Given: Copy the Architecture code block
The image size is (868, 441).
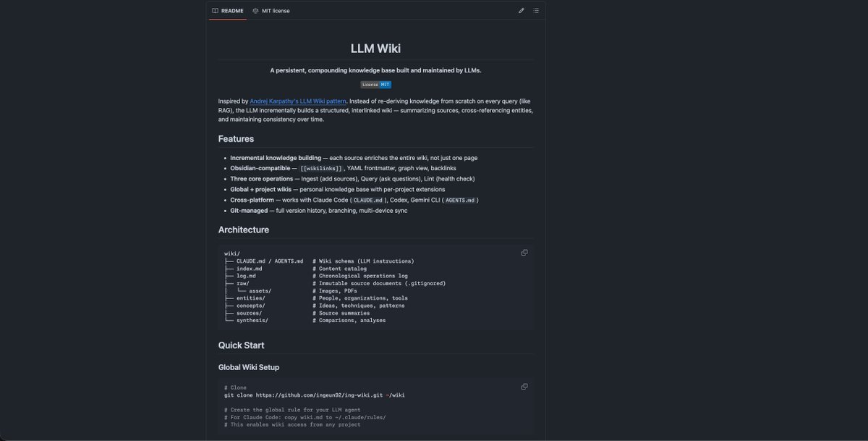Looking at the screenshot, I should pos(524,253).
